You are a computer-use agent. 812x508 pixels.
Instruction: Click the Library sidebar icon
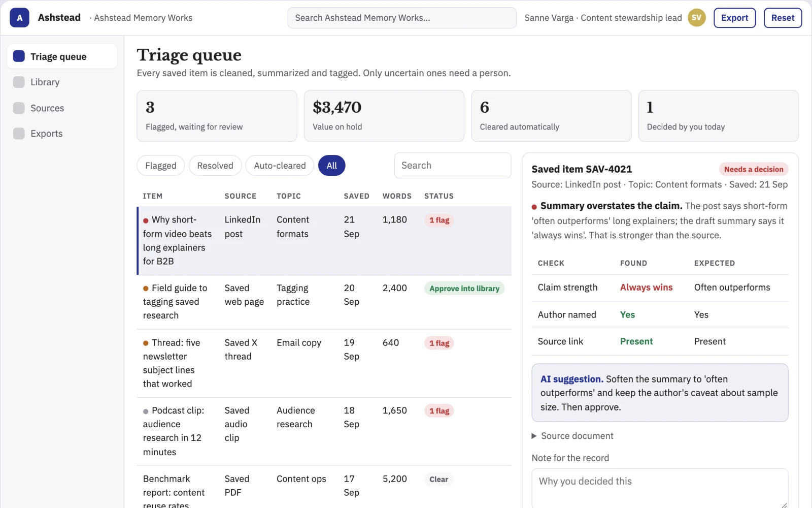tap(19, 82)
